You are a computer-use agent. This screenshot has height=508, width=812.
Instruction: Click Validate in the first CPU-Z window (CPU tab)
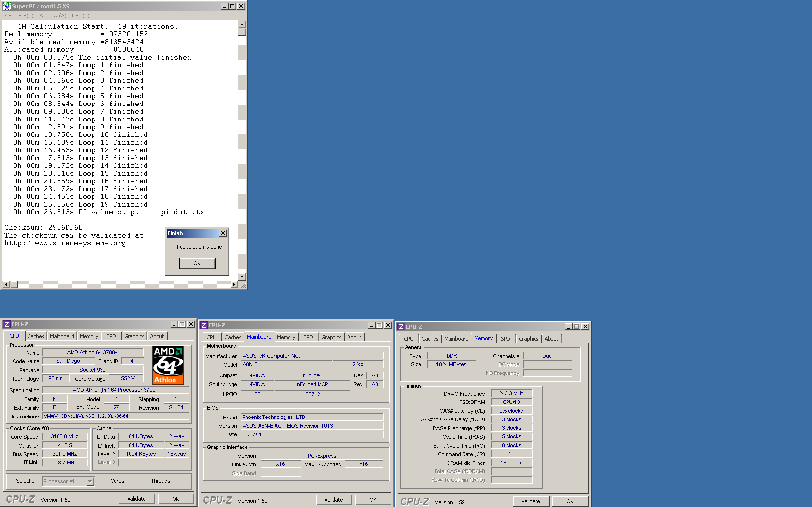pos(136,499)
